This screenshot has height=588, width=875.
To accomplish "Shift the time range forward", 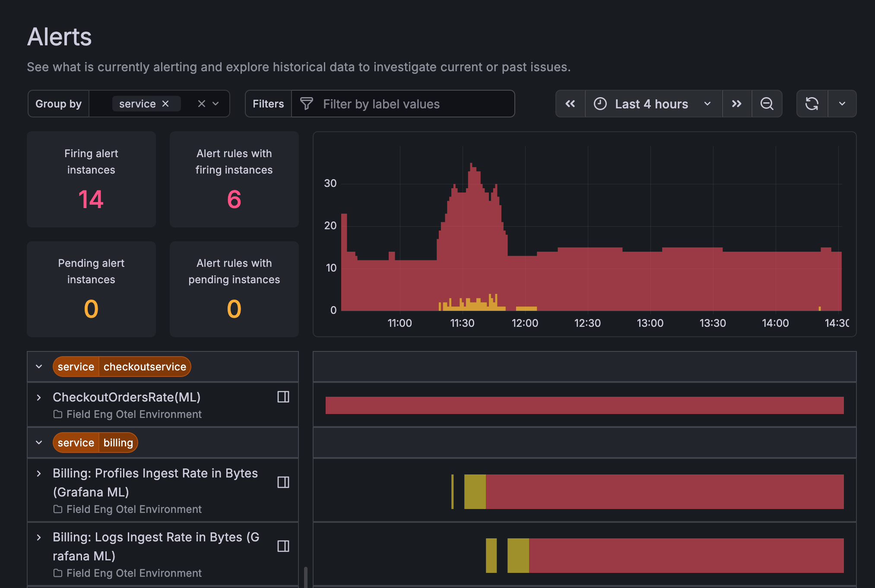I will 737,104.
